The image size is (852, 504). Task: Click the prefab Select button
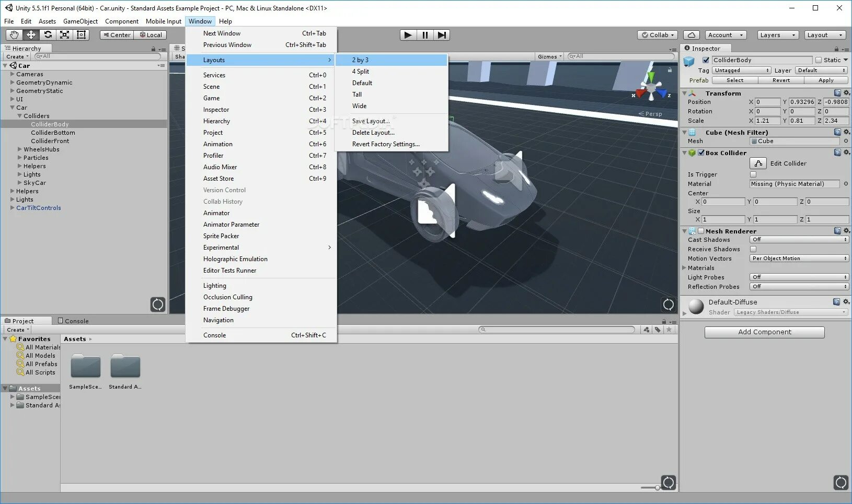click(x=735, y=80)
